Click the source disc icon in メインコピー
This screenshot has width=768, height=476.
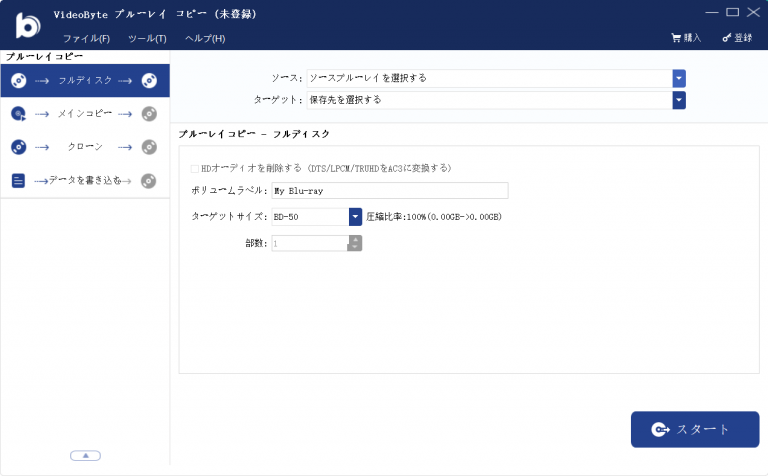(18, 114)
